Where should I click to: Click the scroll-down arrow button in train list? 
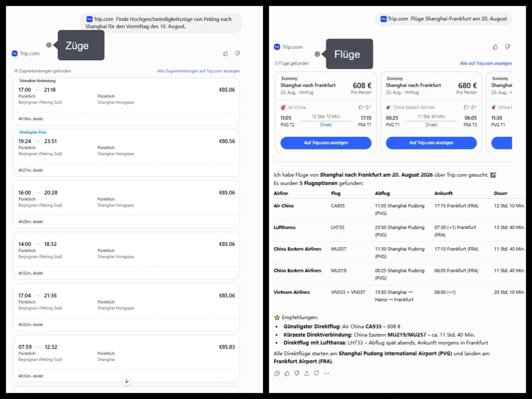[127, 381]
